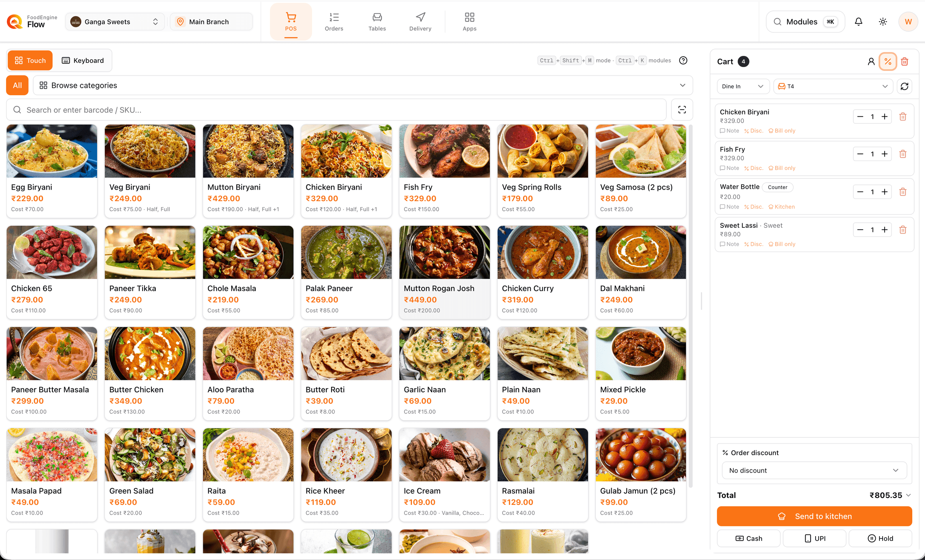
Task: Open the Ganga Sweets store selector
Action: point(115,22)
